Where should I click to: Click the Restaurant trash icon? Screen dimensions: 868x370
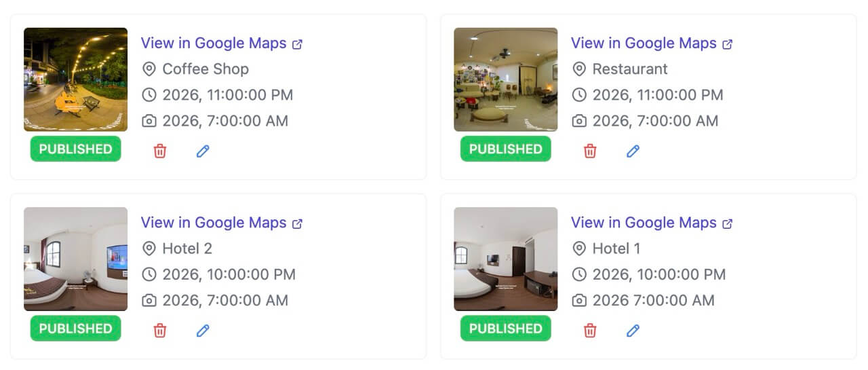click(590, 151)
